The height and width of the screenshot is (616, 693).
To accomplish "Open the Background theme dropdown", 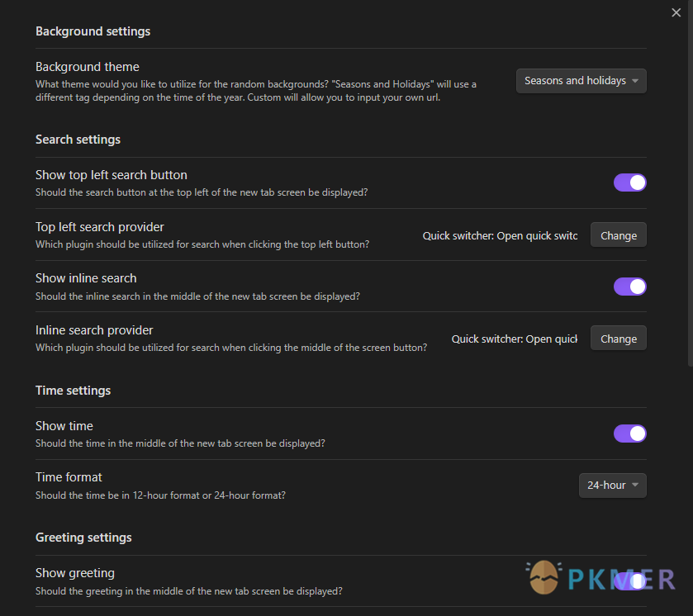I will (x=581, y=81).
